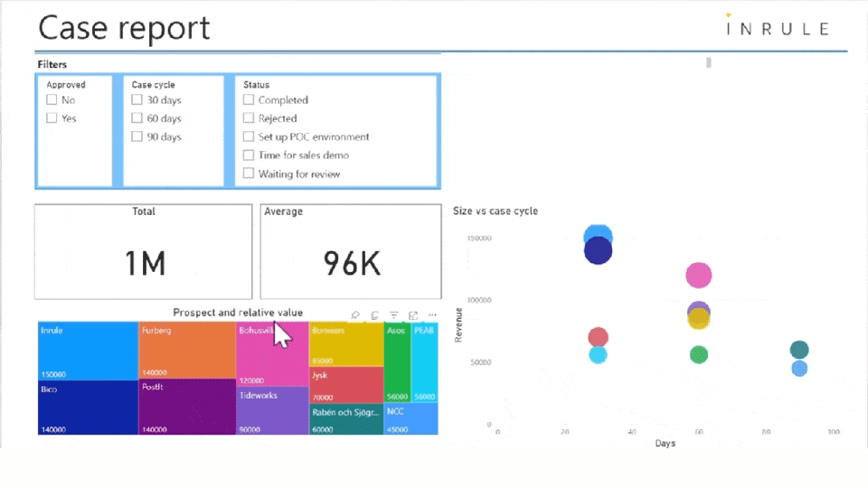Check the Rejected status filter
The height and width of the screenshot is (488, 868).
(x=249, y=117)
